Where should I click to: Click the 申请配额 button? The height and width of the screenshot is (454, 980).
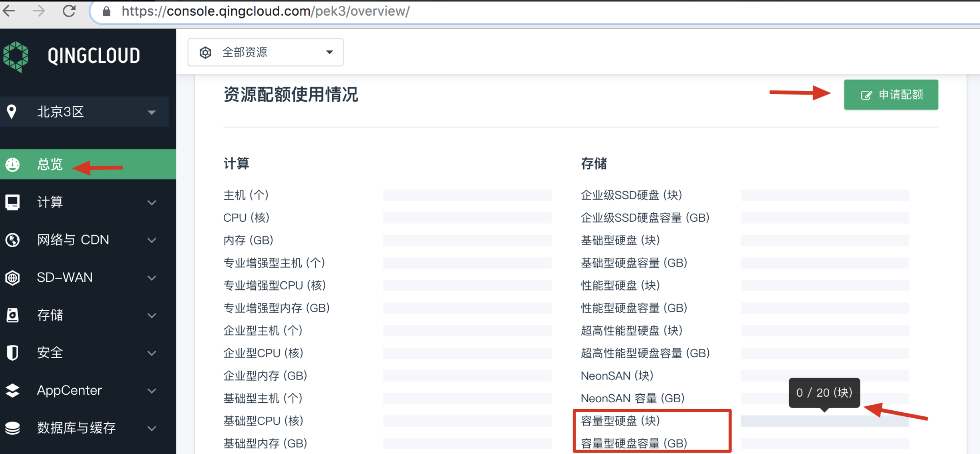(x=891, y=95)
